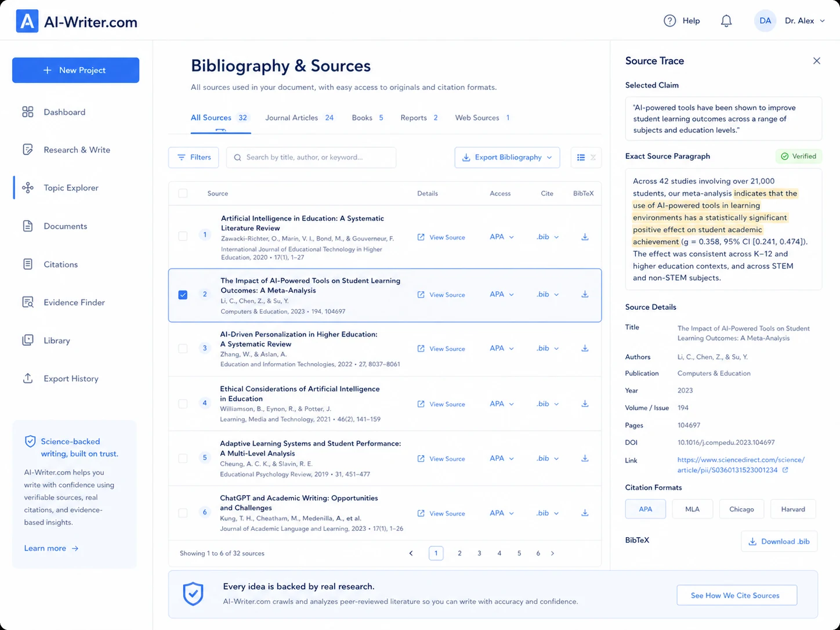840x630 pixels.
Task: Click the alternate view icon beside list view
Action: pos(593,157)
